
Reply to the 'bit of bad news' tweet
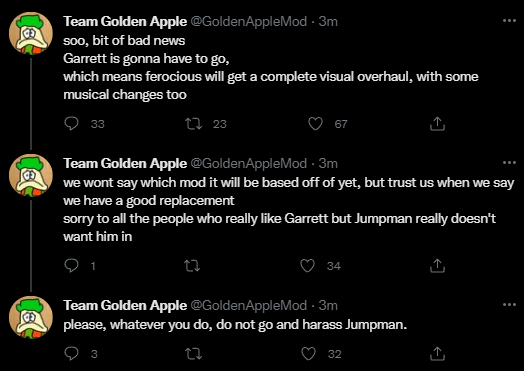pos(71,124)
